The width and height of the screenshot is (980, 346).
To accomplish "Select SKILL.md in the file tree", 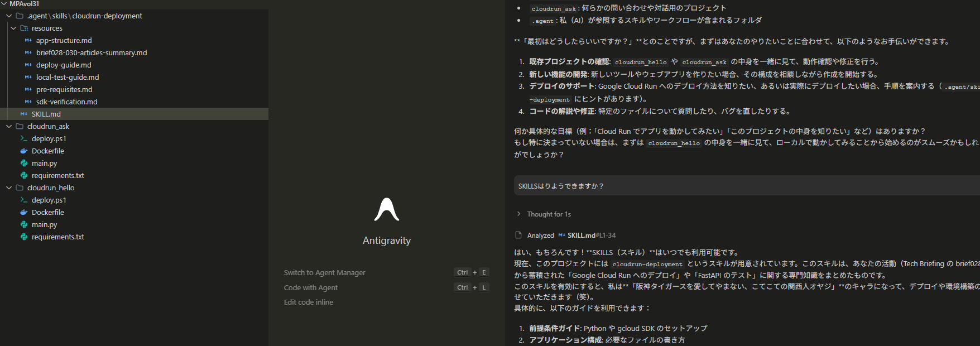I will (x=46, y=114).
